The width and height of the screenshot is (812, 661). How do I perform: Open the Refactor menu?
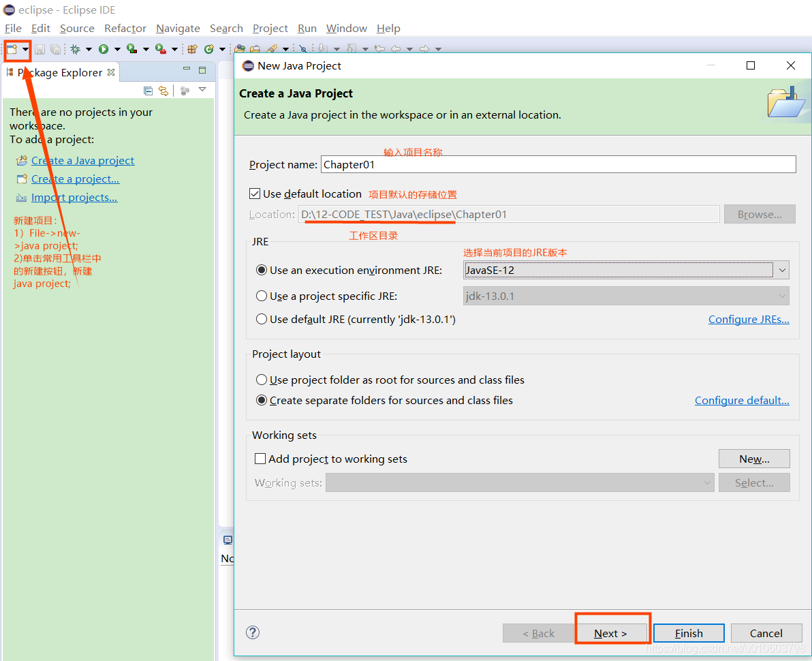[x=125, y=29]
